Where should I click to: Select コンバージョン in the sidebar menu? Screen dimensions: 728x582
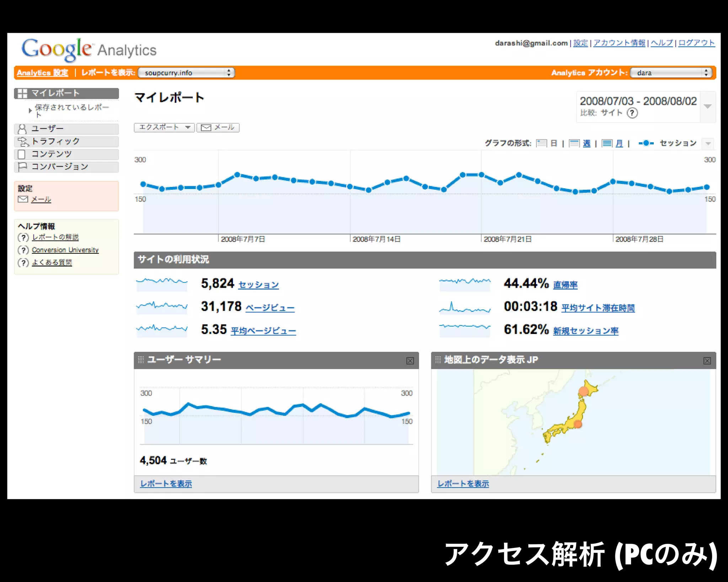[66, 167]
